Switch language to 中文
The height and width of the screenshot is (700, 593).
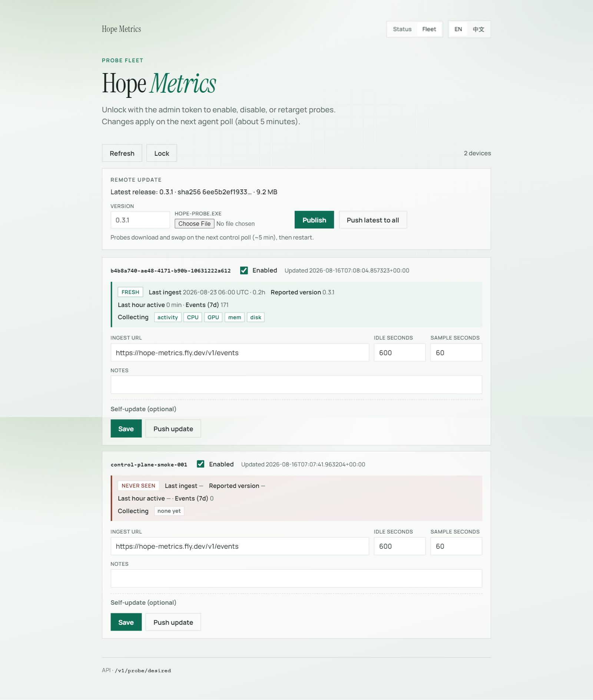point(478,29)
